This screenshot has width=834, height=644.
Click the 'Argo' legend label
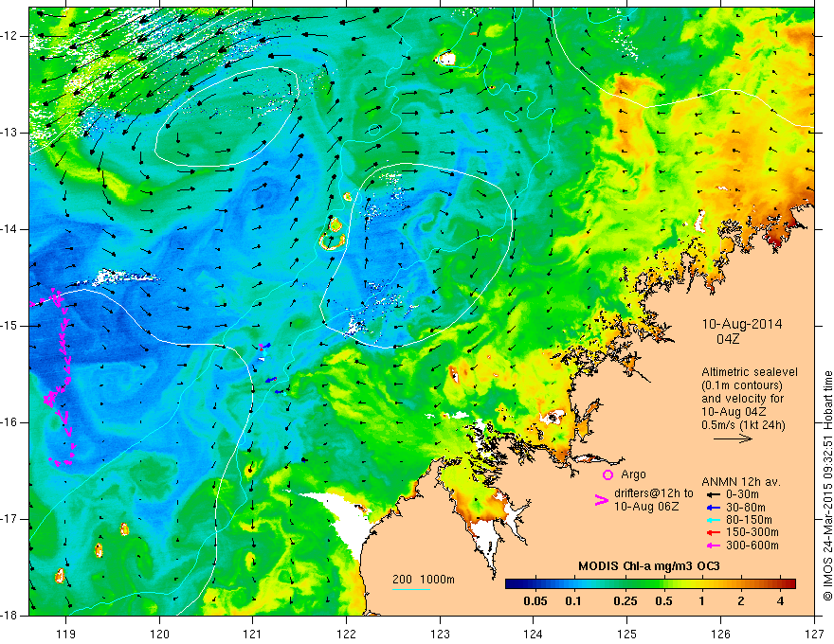click(x=633, y=474)
